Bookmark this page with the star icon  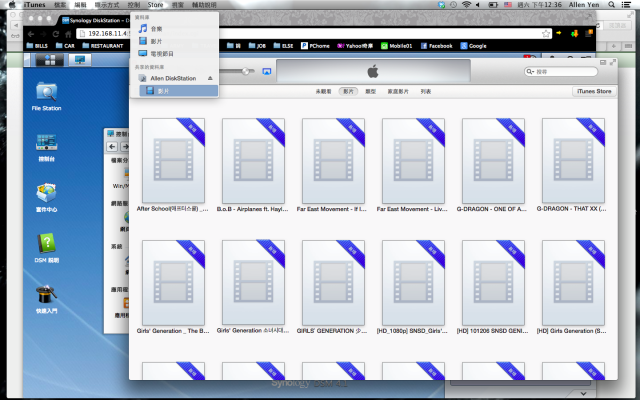coord(546,34)
